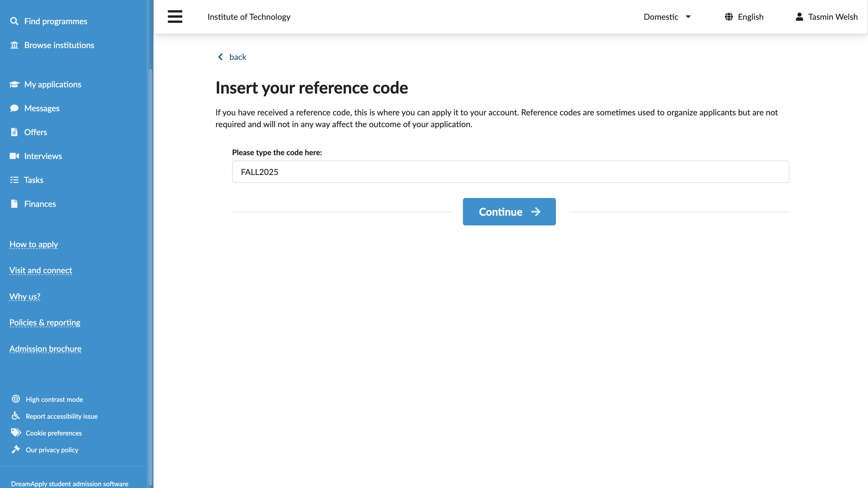Click the Finances file icon
Image resolution: width=868 pixels, height=488 pixels.
(x=14, y=204)
